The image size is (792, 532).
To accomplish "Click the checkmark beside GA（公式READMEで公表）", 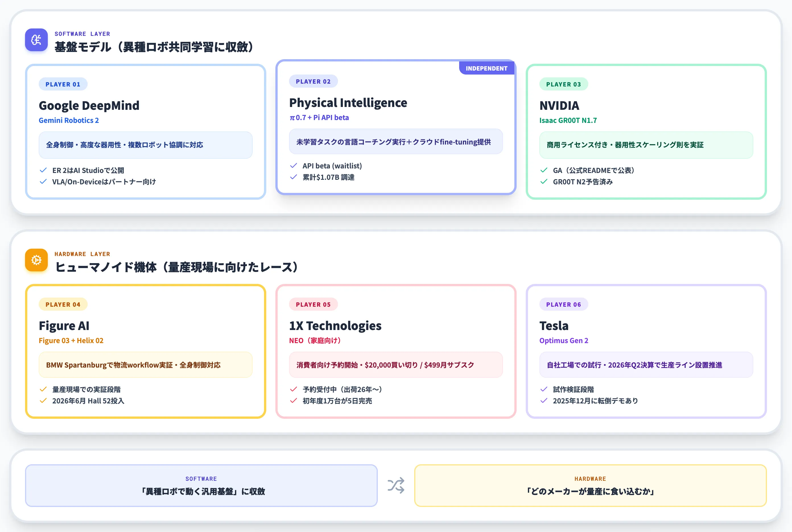I will (x=544, y=170).
